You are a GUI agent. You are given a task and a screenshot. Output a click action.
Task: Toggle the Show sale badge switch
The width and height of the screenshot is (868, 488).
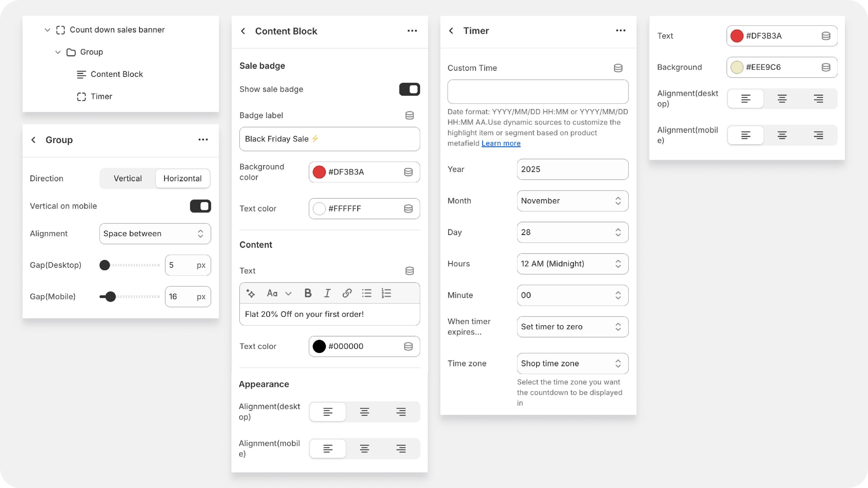click(x=409, y=89)
